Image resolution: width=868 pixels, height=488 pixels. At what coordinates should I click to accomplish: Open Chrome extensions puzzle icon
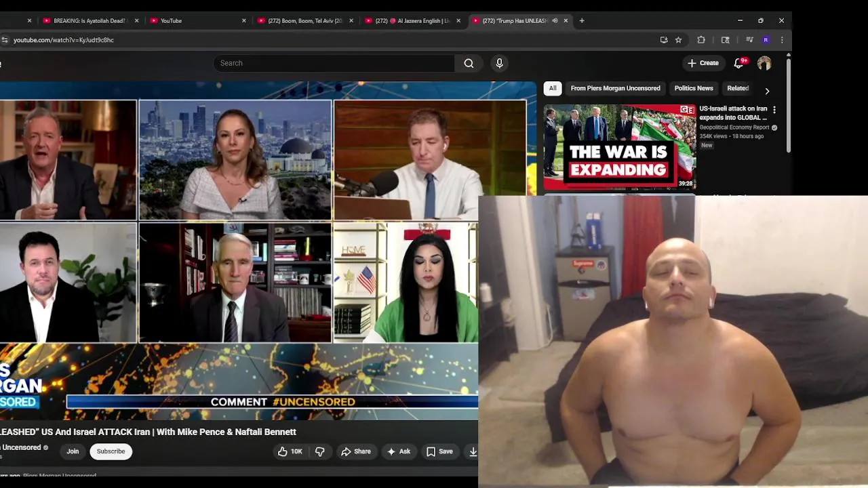pyautogui.click(x=701, y=40)
